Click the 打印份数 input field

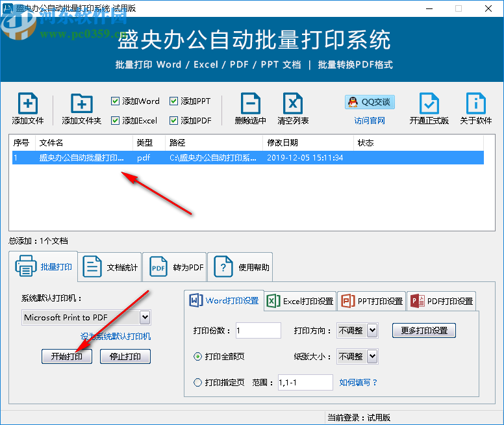258,330
